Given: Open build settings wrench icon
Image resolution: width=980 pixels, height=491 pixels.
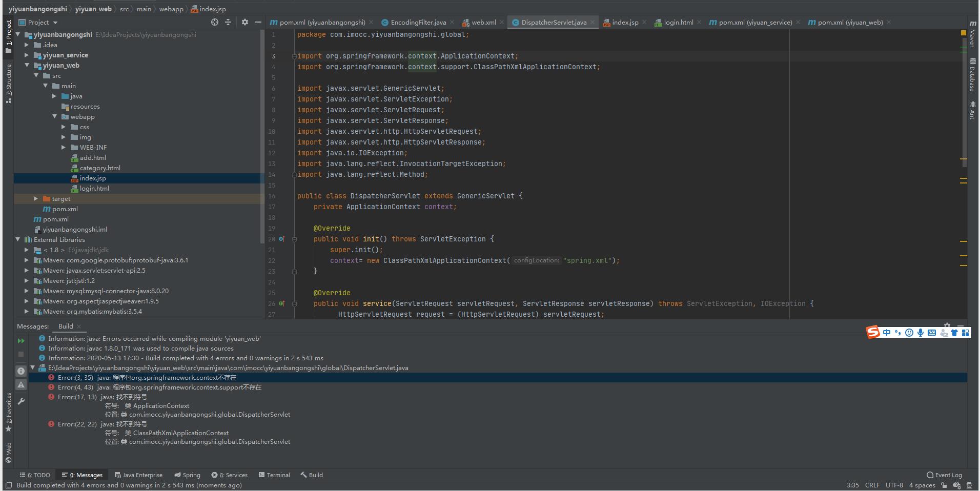Looking at the screenshot, I should coord(21,401).
